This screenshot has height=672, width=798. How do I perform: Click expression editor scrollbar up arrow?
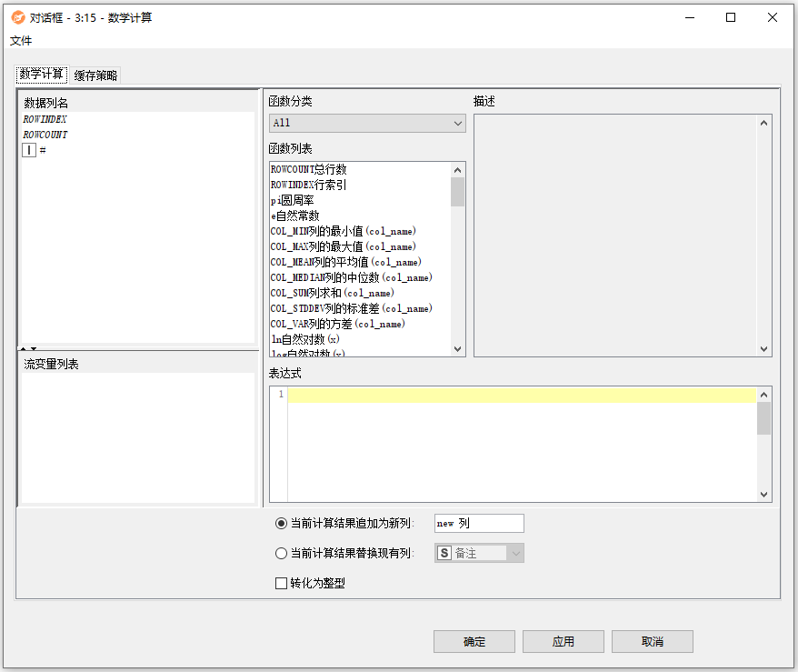point(764,395)
